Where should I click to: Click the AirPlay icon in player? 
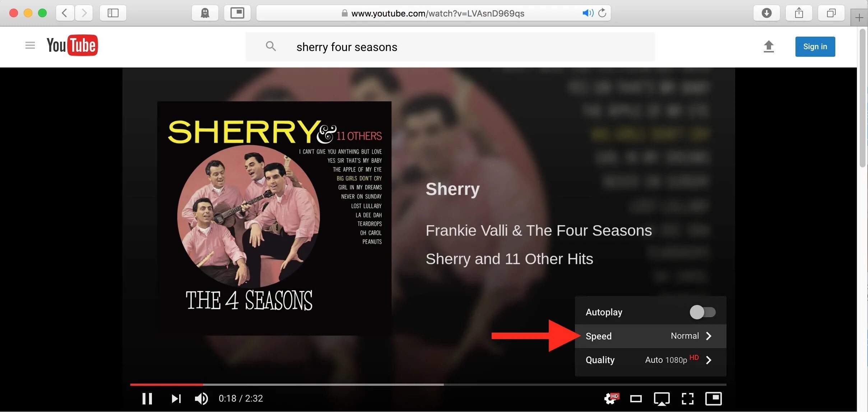662,398
